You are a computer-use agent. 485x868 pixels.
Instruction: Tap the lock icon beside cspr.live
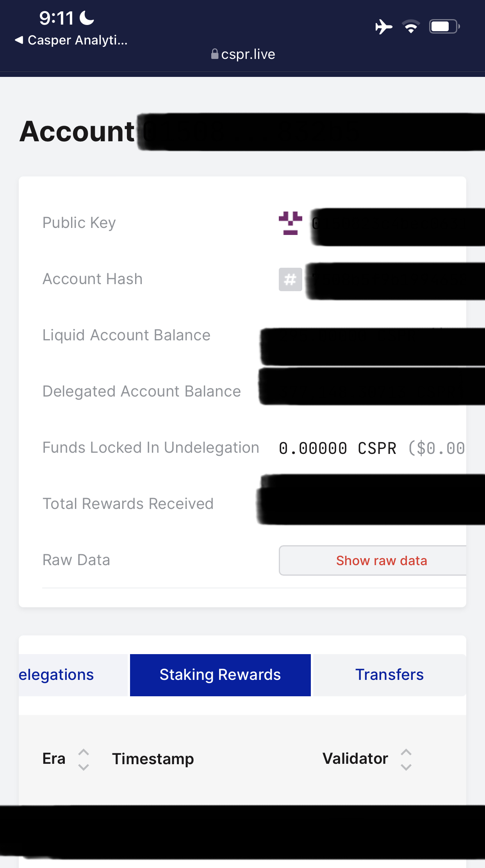(x=214, y=54)
